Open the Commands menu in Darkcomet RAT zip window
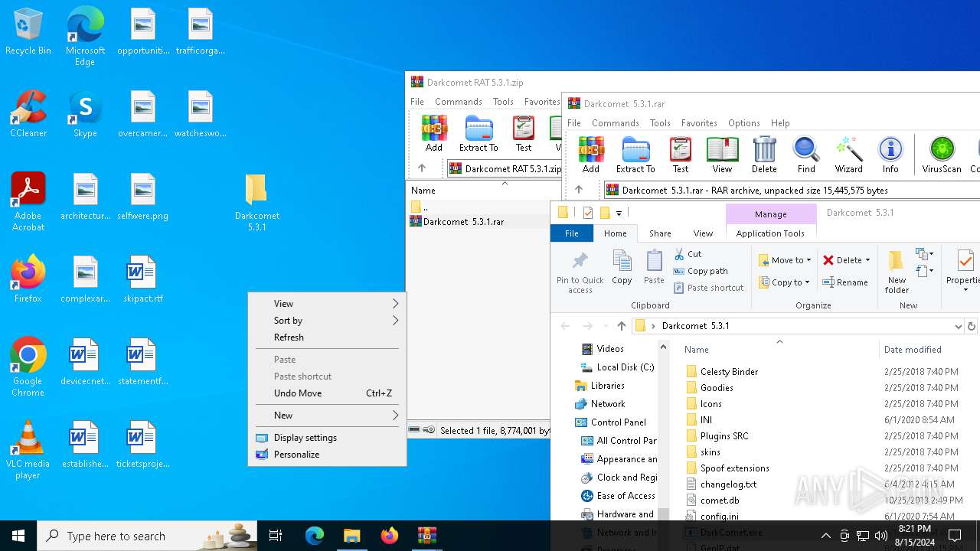Image resolution: width=980 pixels, height=551 pixels. 458,102
